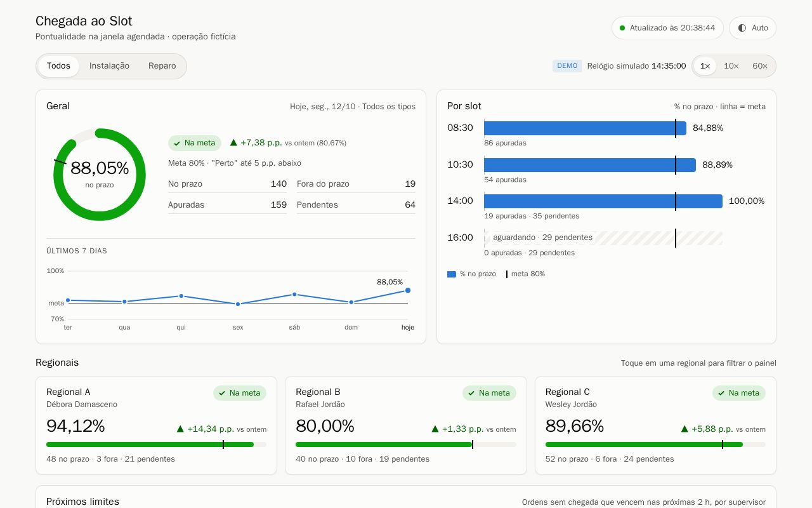Click the Apuradas value 159
This screenshot has width=812, height=508.
pos(278,205)
